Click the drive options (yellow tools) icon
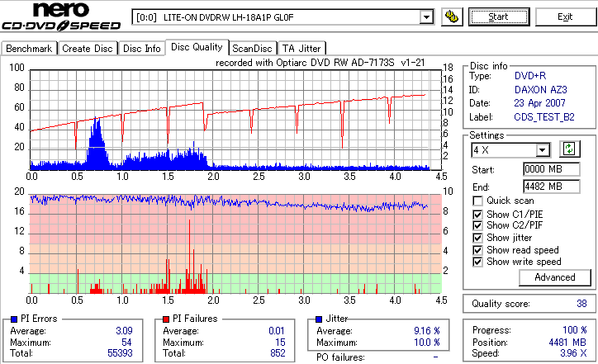Viewport: 598px width, 364px height. pyautogui.click(x=452, y=17)
